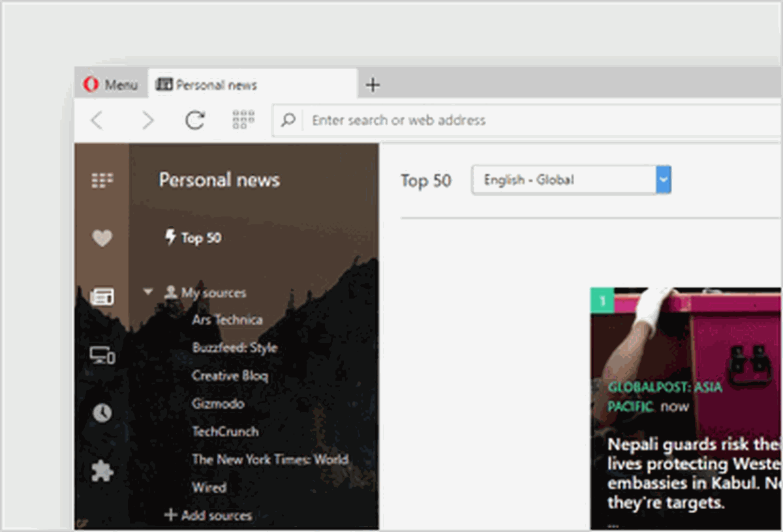The width and height of the screenshot is (783, 532).
Task: Open the English - Global dropdown
Action: 571,180
